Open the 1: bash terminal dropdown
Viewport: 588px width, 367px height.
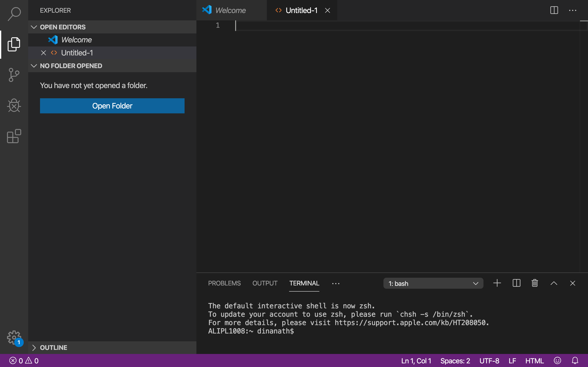click(x=433, y=283)
